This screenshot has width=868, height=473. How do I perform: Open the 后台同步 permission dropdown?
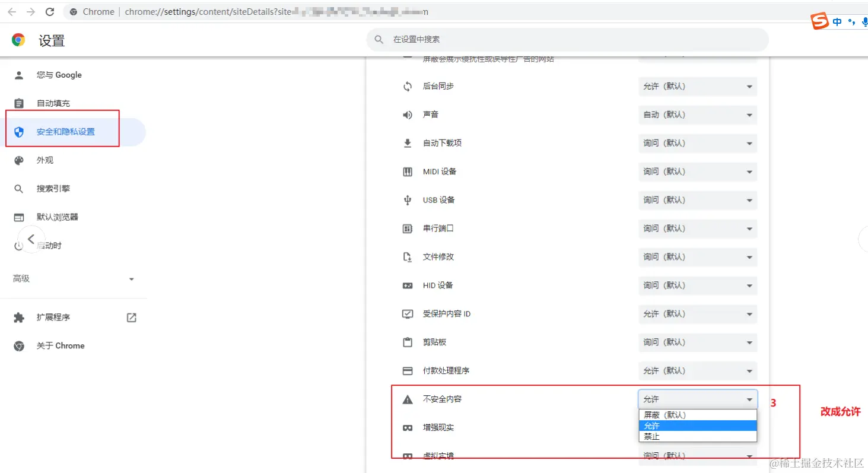(698, 87)
